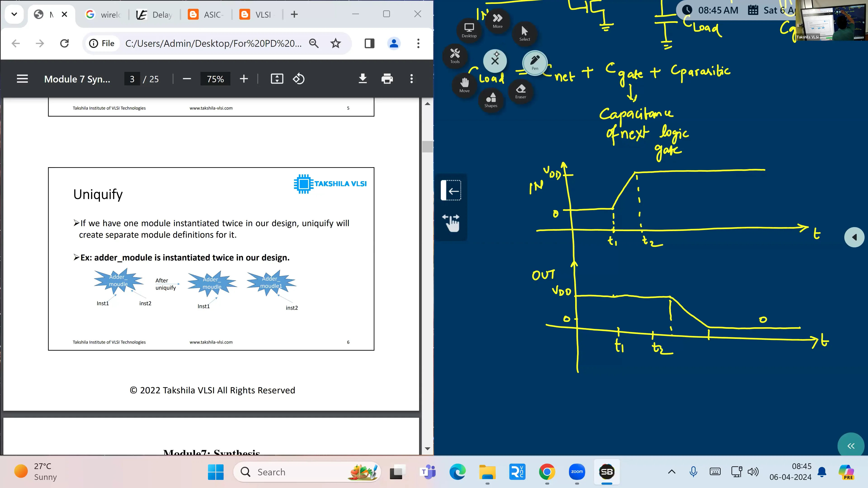The width and height of the screenshot is (868, 488).
Task: Select the Eraser tool in radial menu
Action: (520, 91)
